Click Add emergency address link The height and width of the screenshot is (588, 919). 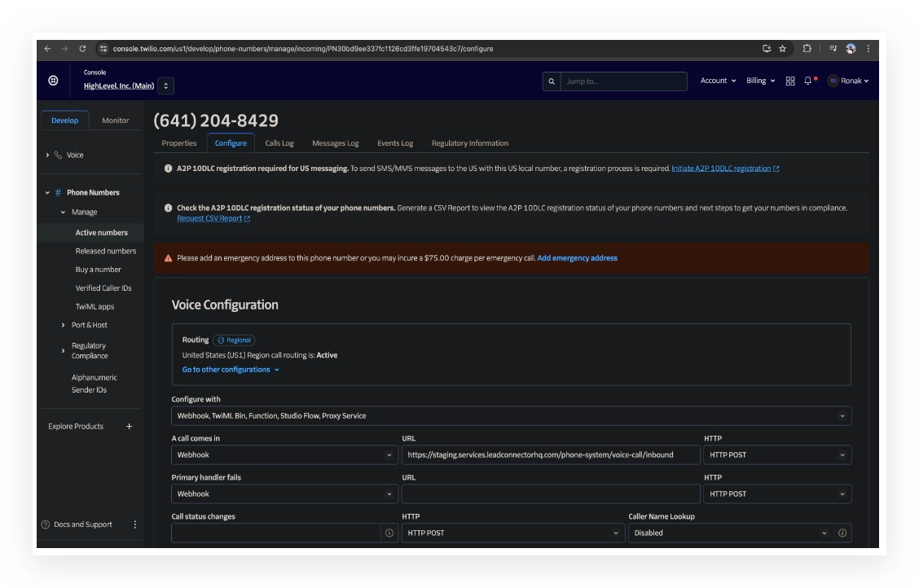tap(578, 258)
